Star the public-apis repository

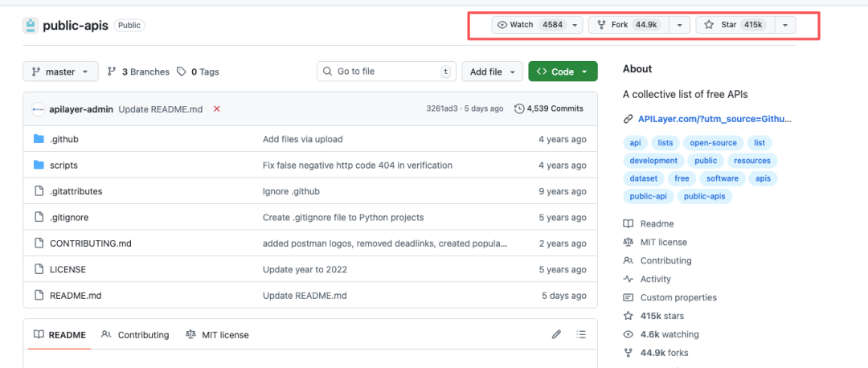tap(735, 25)
